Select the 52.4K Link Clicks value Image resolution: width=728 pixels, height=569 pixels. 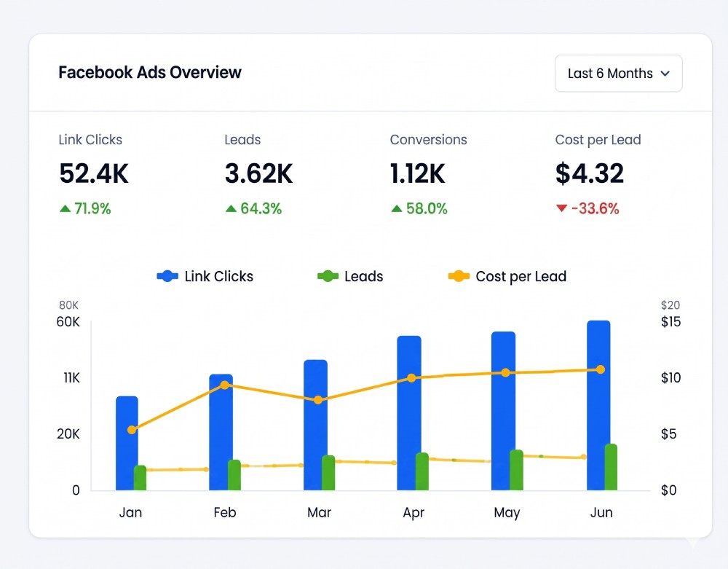(x=94, y=173)
